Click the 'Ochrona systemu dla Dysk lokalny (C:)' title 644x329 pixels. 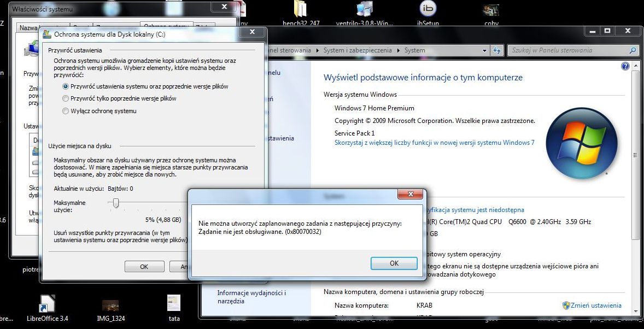(110, 35)
